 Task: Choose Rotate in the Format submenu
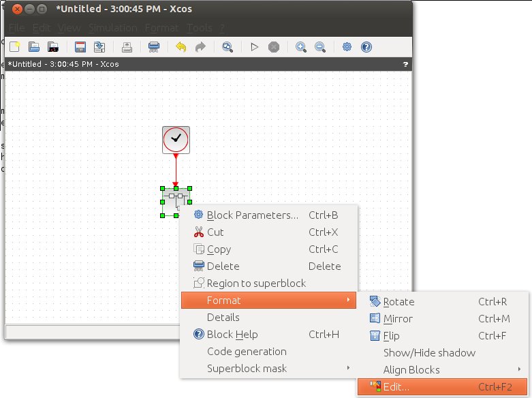click(398, 302)
